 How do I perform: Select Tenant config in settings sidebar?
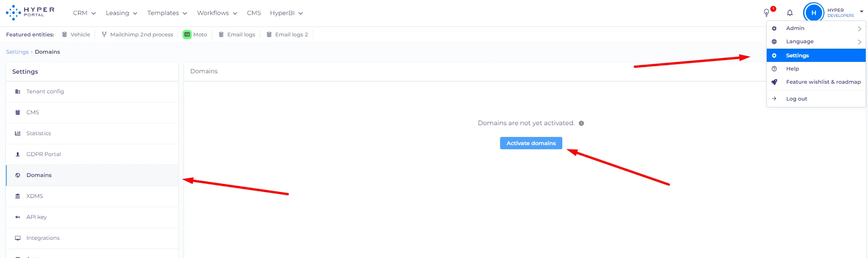coord(92,91)
